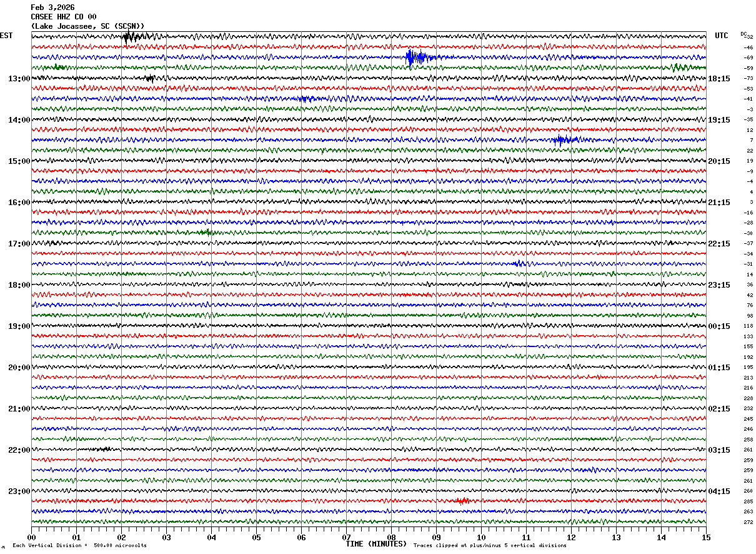Click the DC offset value '118'
Viewport: 756px width, 554px height.
749,326
